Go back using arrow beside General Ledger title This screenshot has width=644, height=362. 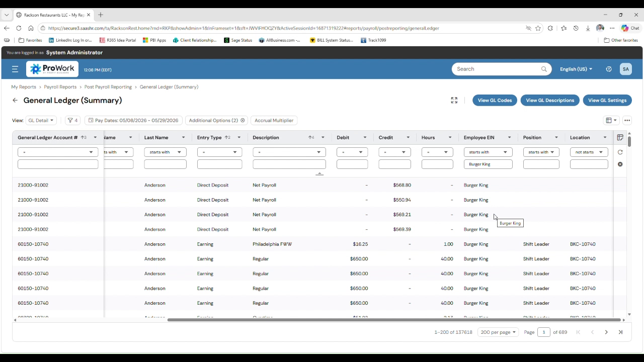coord(15,100)
